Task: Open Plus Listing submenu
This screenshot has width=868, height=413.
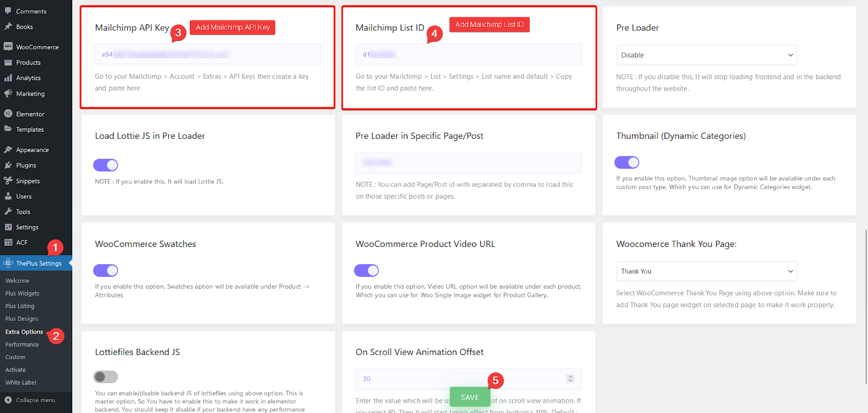Action: point(20,306)
